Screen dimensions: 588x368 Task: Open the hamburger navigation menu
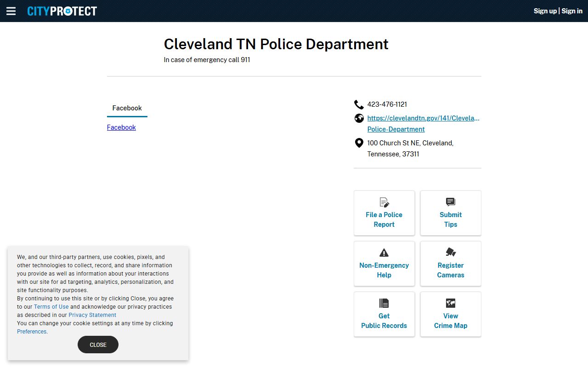(x=11, y=11)
